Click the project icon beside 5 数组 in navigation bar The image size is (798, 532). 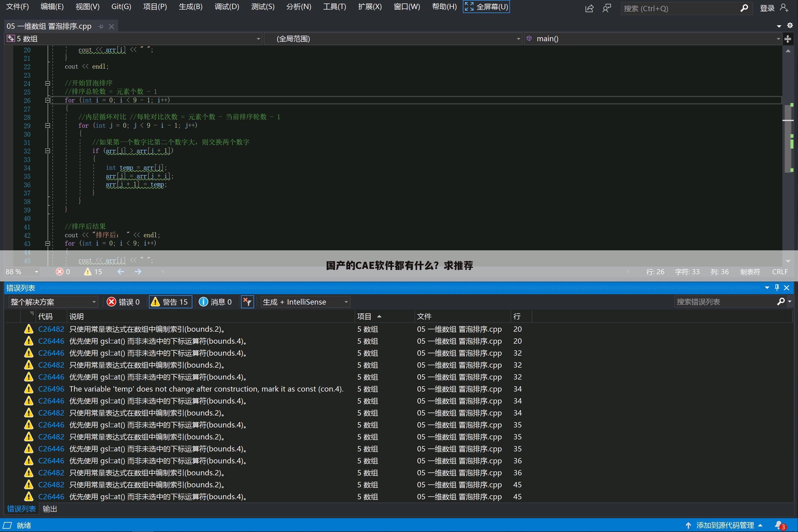pos(11,39)
